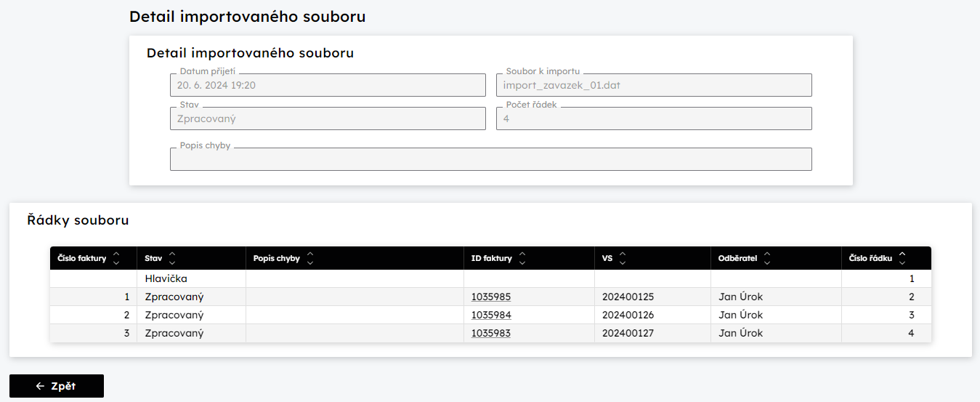Click the Soubor k importu field

point(654,85)
